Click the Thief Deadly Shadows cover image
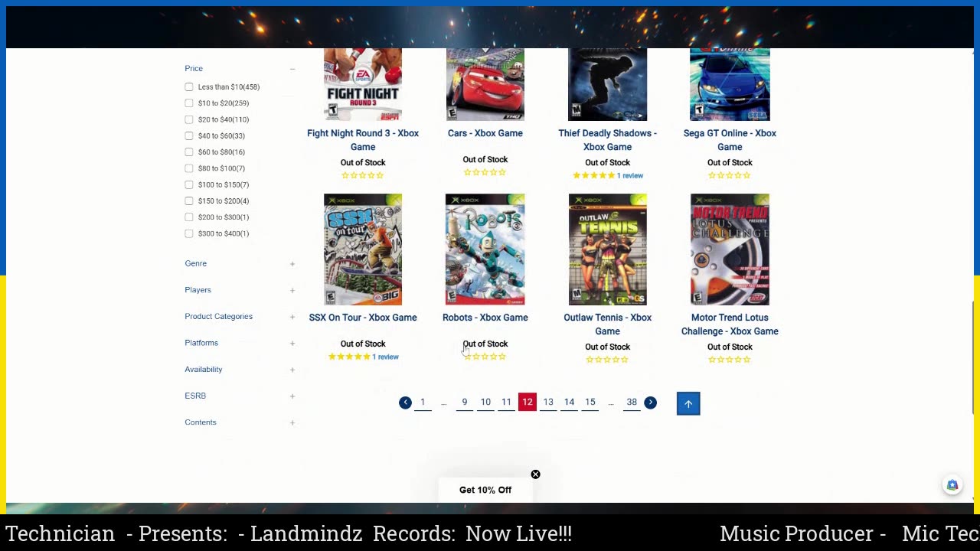Viewport: 980px width, 551px height. (x=607, y=84)
